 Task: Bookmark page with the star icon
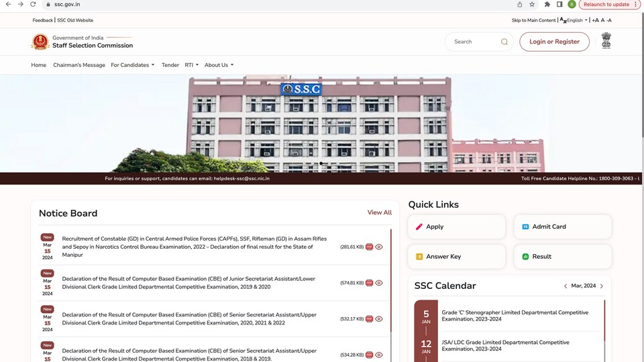pyautogui.click(x=532, y=4)
